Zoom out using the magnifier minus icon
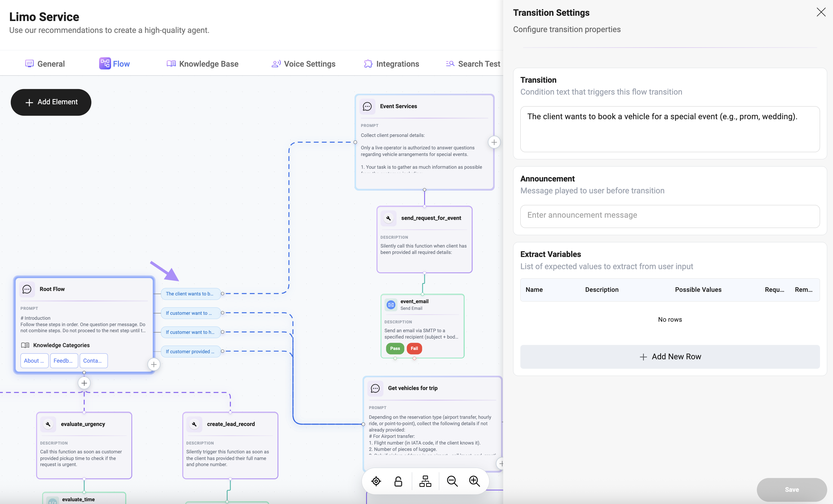 coord(452,481)
